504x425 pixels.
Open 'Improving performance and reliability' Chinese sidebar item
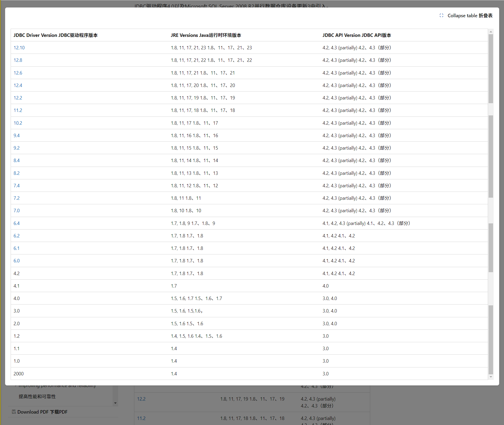click(37, 397)
